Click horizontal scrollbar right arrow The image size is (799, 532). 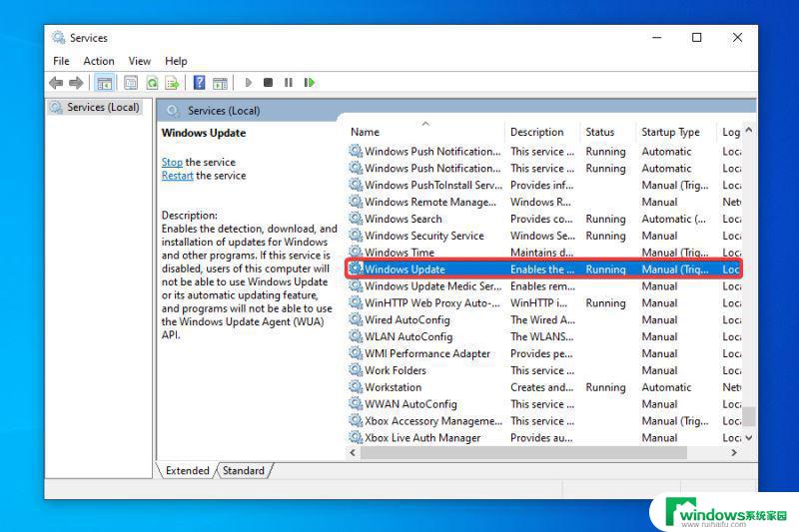tap(734, 452)
